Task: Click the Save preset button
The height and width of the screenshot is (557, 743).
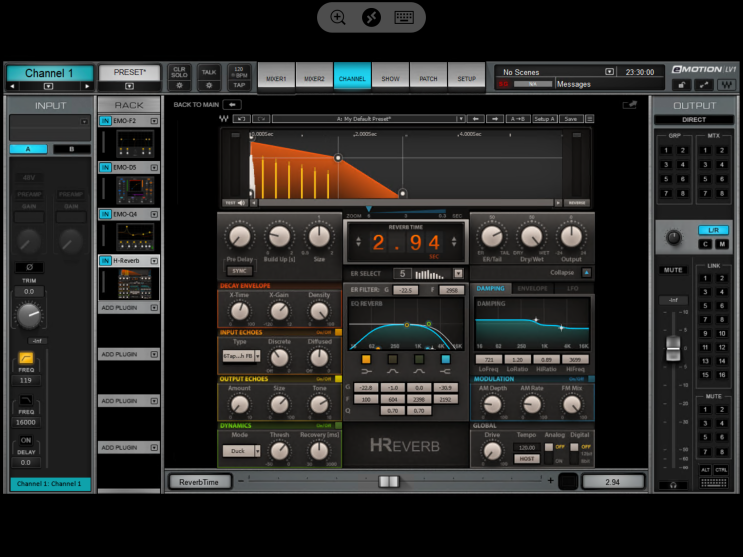Action: pyautogui.click(x=571, y=119)
